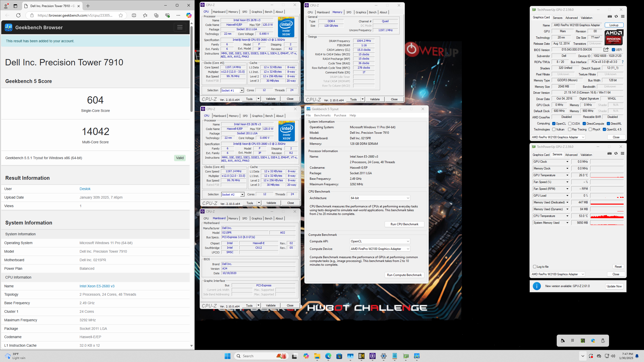644x362 pixels.
Task: Open the Tools dropdown arrow in the CPU-Z Memory window
Action: pyautogui.click(x=363, y=99)
